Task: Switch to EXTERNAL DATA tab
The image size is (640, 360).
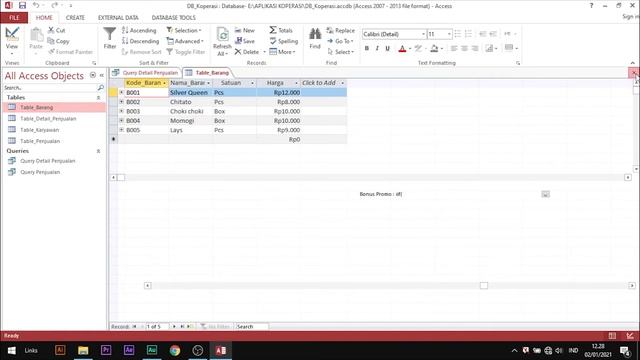Action: [118, 18]
